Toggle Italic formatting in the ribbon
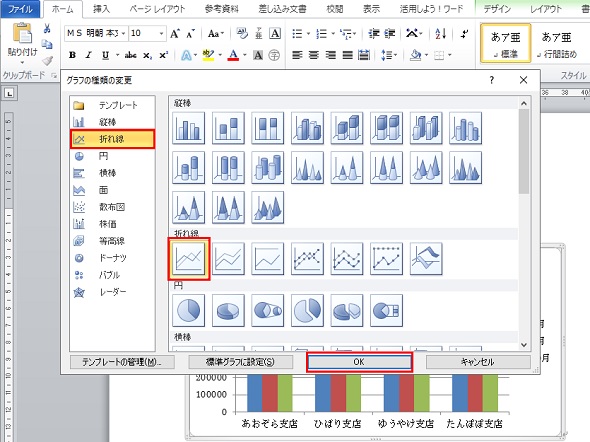The width and height of the screenshot is (590, 442). 88,55
